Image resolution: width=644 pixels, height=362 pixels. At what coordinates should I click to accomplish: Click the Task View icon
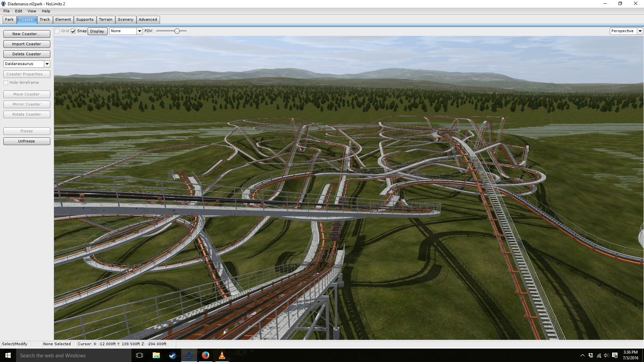pos(140,355)
